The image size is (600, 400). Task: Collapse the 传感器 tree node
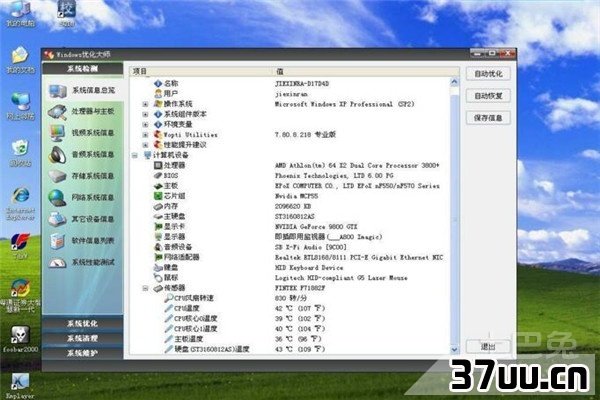coord(145,288)
